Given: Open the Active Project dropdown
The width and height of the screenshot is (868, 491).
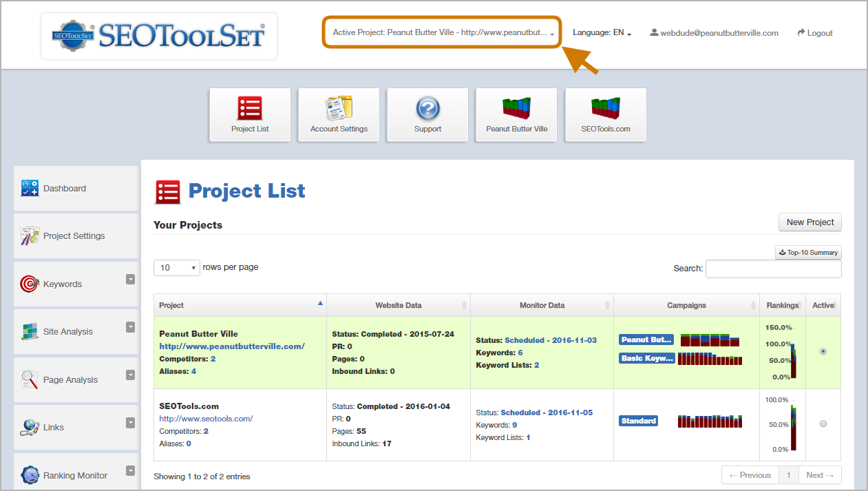Looking at the screenshot, I should (441, 32).
